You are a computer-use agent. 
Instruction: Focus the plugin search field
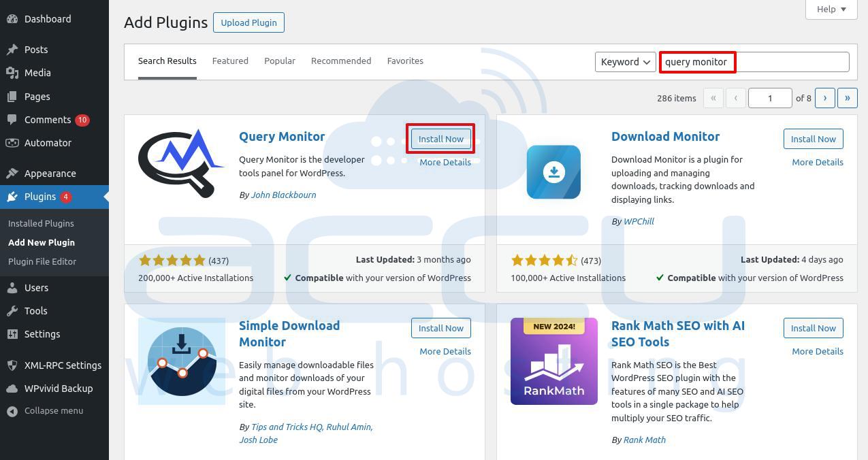click(754, 62)
